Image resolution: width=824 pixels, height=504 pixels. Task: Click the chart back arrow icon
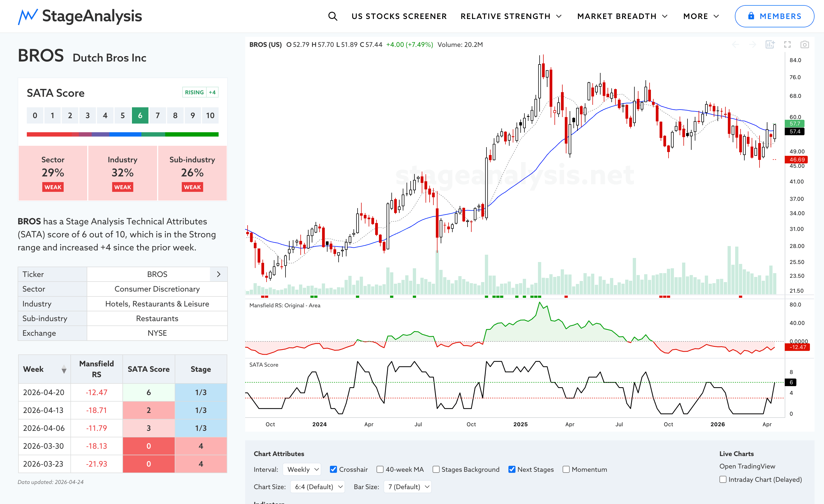(735, 44)
